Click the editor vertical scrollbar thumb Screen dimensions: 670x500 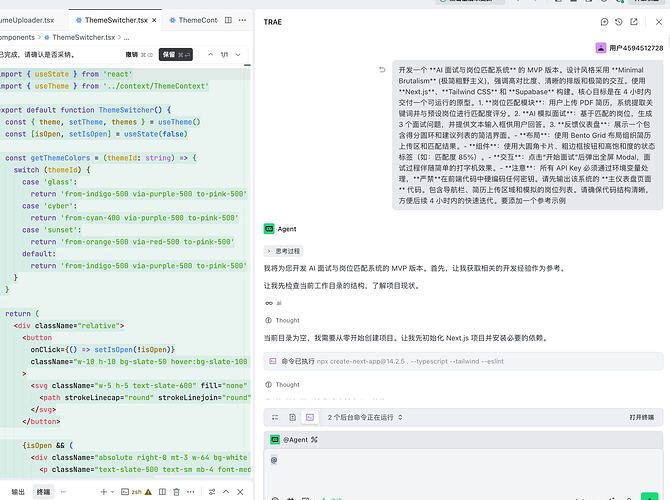pos(247,65)
